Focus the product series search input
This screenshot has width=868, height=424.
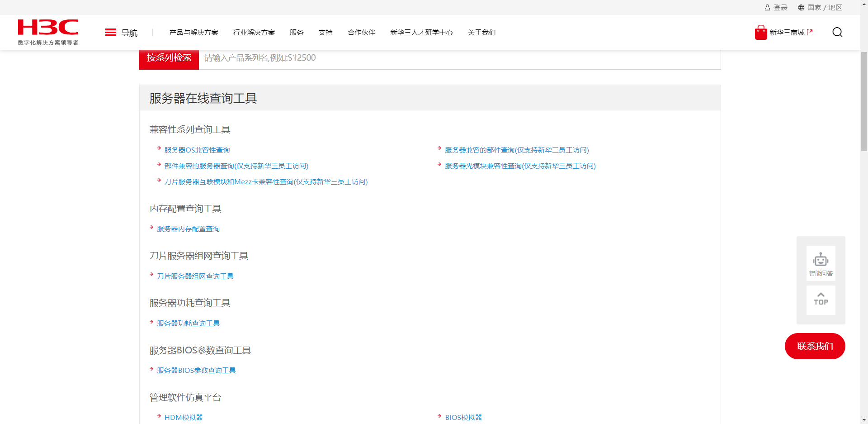460,58
